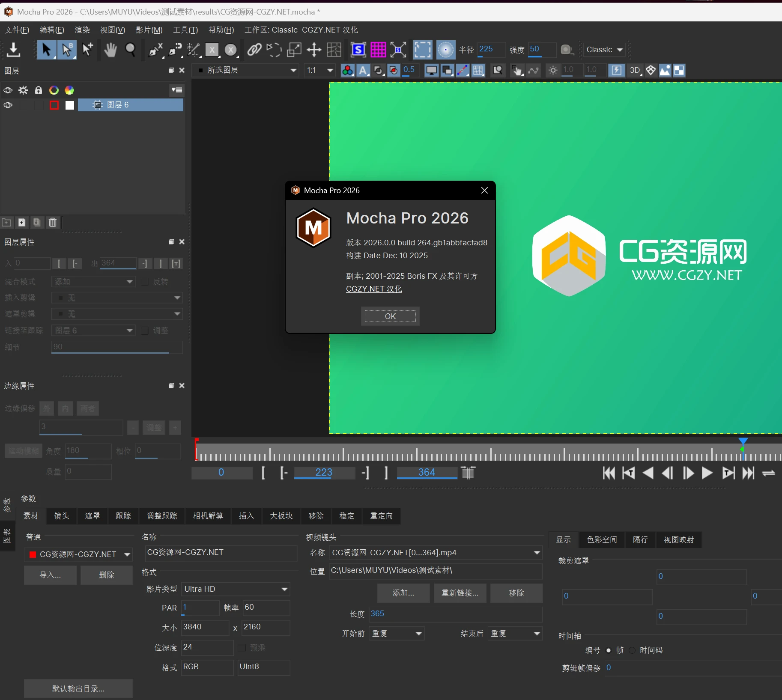Select the Transform tool icon
The width and height of the screenshot is (782, 700).
click(x=294, y=50)
